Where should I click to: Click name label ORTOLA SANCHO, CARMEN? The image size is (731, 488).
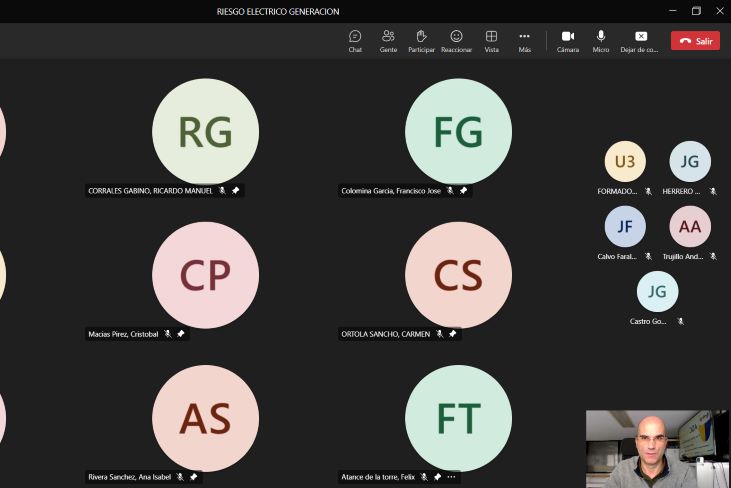pyautogui.click(x=386, y=334)
